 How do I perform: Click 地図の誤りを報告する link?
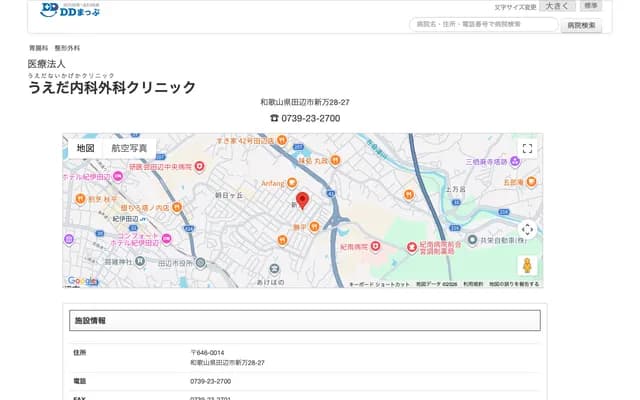513,284
